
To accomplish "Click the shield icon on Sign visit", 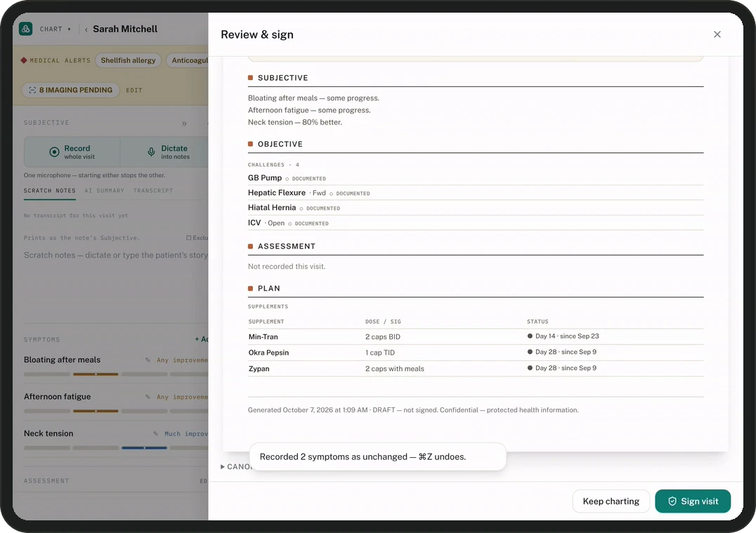I will pyautogui.click(x=672, y=501).
